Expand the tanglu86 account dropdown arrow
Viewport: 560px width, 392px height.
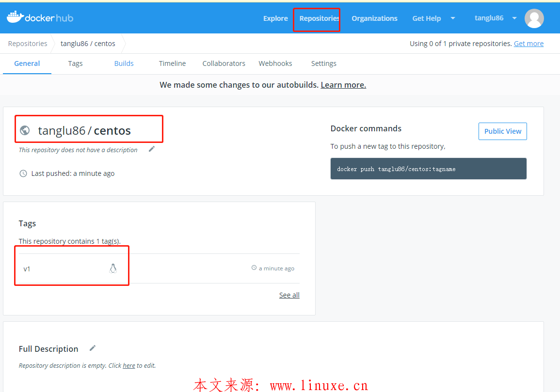(x=514, y=18)
